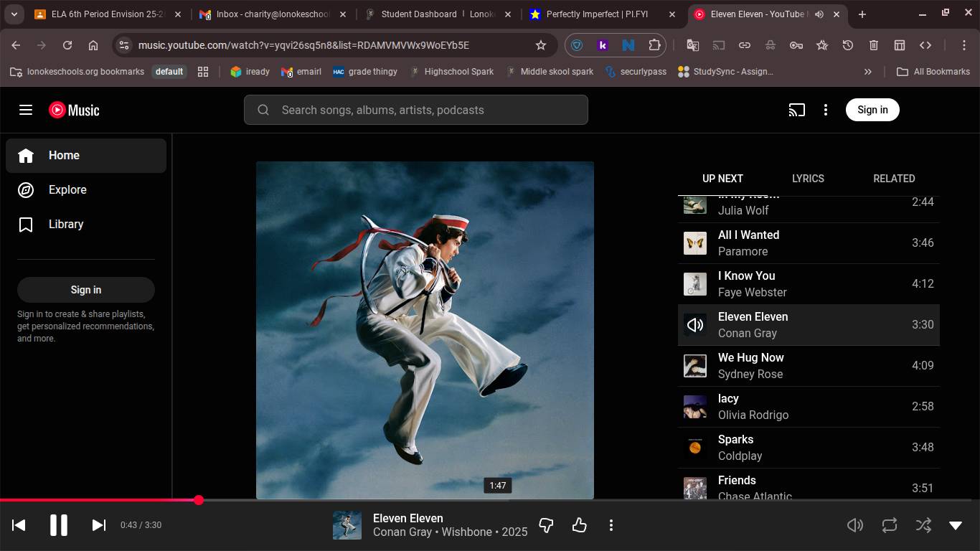
Task: Click the Wishbone album artwork in the player
Action: tap(425, 330)
